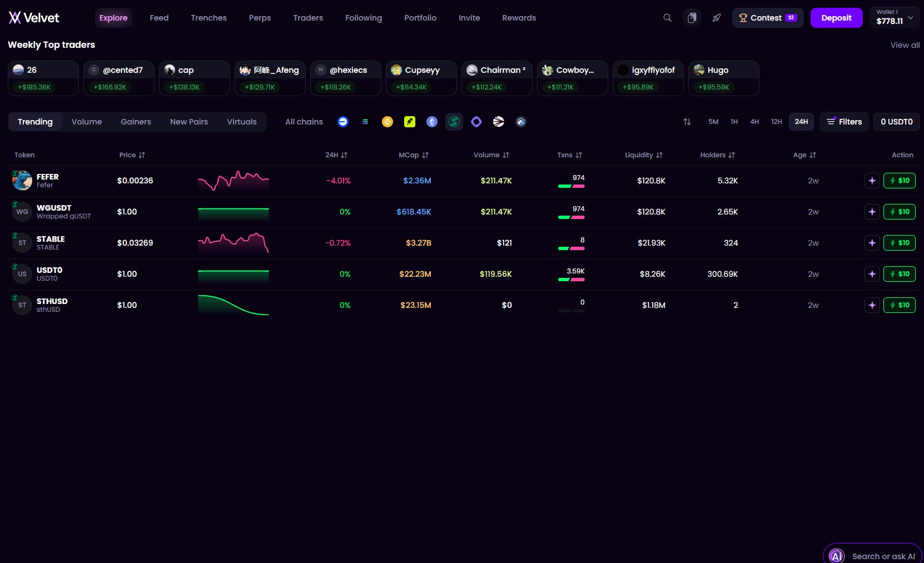The width and height of the screenshot is (924, 563).
Task: Go to the Trenches page
Action: 209,18
